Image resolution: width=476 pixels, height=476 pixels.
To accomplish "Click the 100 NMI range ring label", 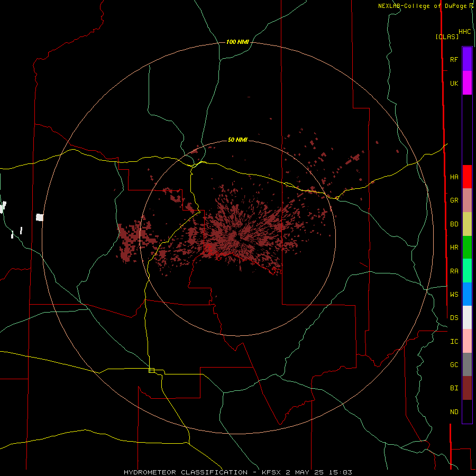I will 237,42.
